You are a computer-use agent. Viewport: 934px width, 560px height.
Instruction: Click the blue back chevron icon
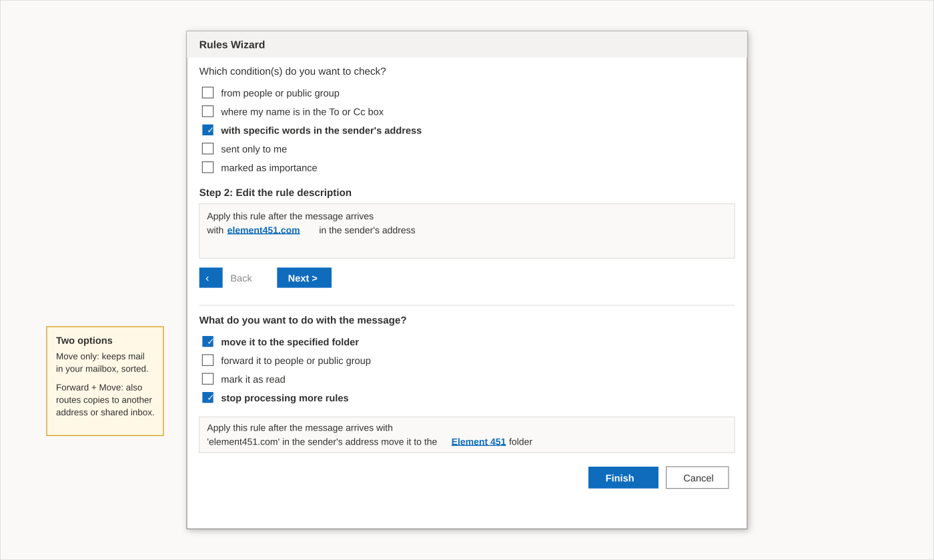pyautogui.click(x=211, y=278)
